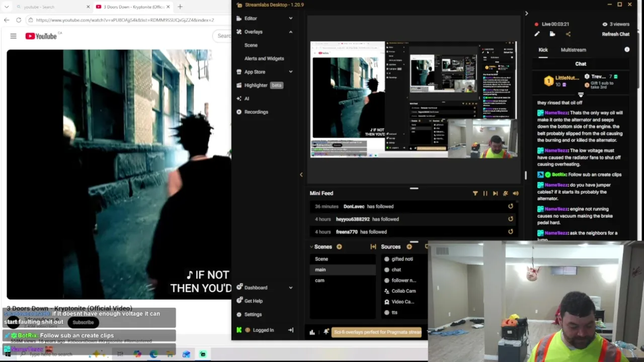Open AI section in sidebar

[x=247, y=99]
